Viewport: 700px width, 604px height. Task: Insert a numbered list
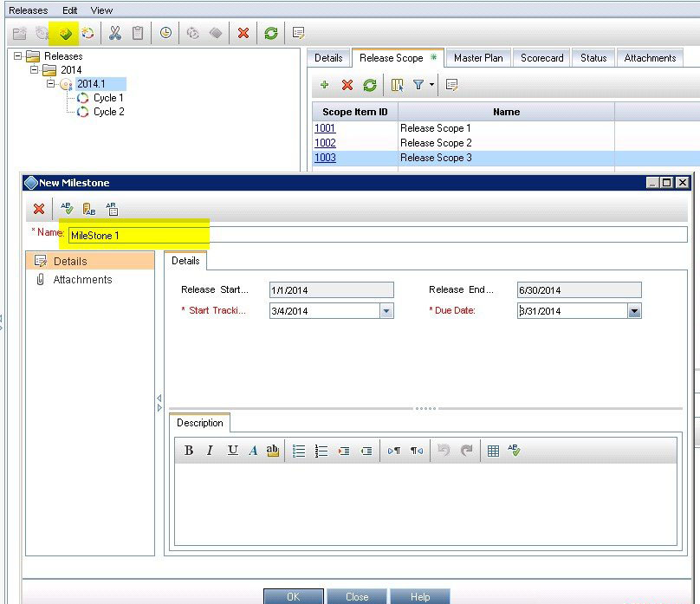(x=321, y=451)
